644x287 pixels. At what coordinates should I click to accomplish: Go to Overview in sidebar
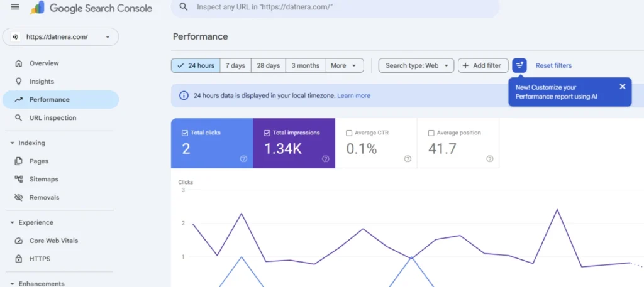61,63
